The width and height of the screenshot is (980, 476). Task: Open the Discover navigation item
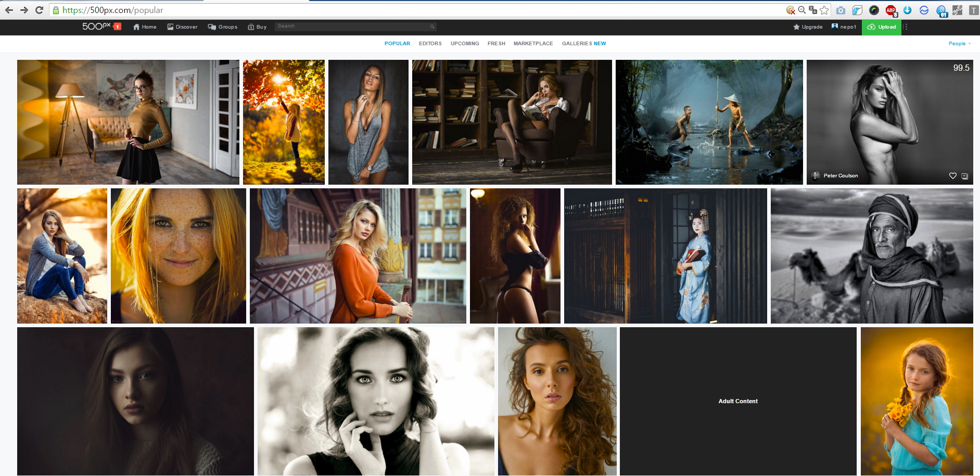point(182,27)
